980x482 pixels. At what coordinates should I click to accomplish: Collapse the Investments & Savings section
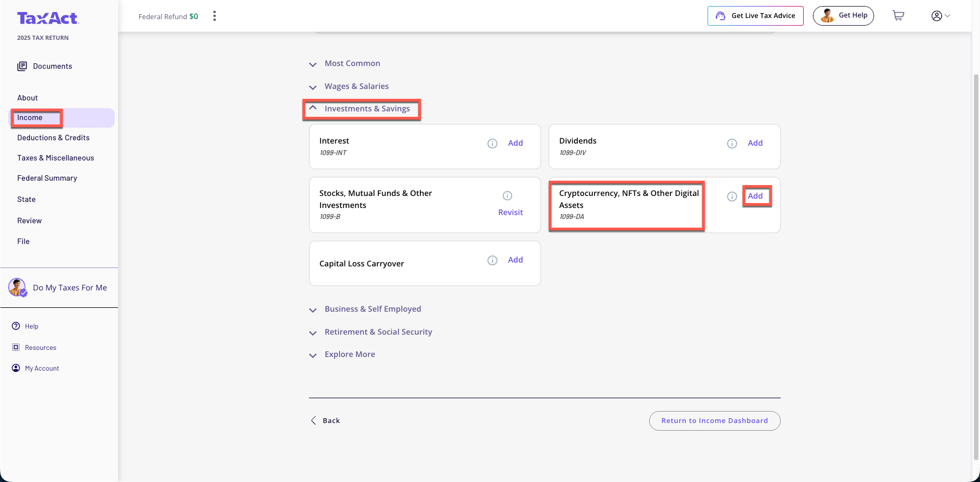[313, 109]
